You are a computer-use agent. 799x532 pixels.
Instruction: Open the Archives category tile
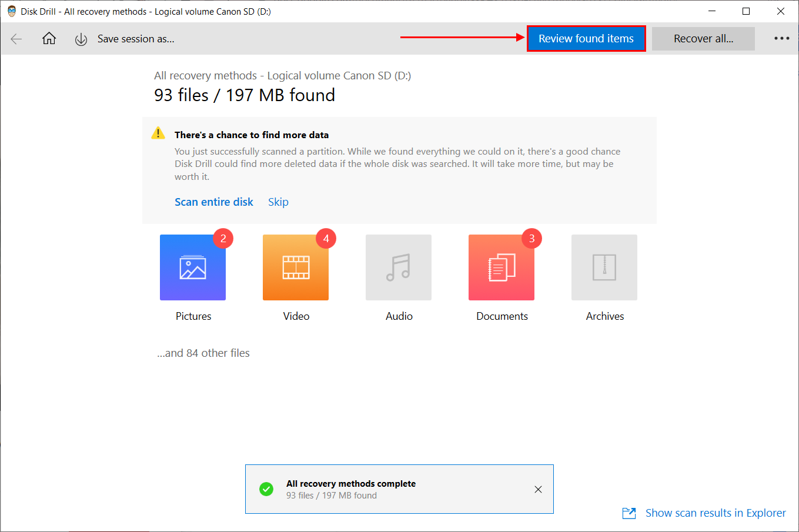604,267
